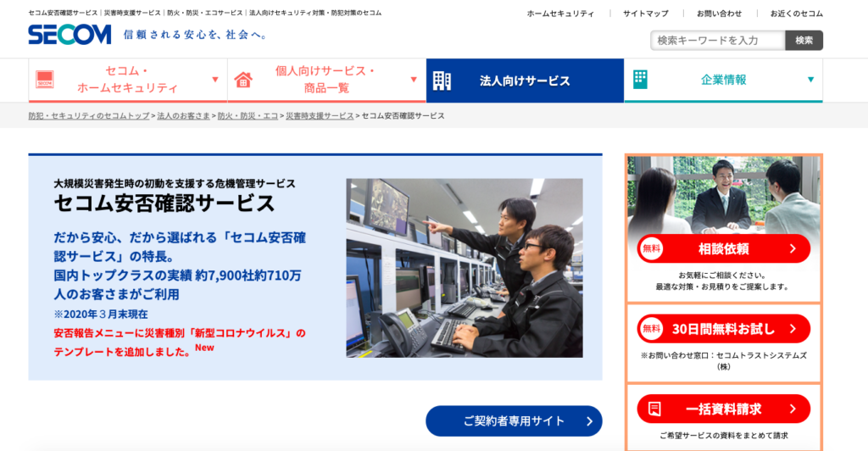Screen dimensions: 868x451
Task: Click the 一括資料請求 button
Action: (724, 409)
